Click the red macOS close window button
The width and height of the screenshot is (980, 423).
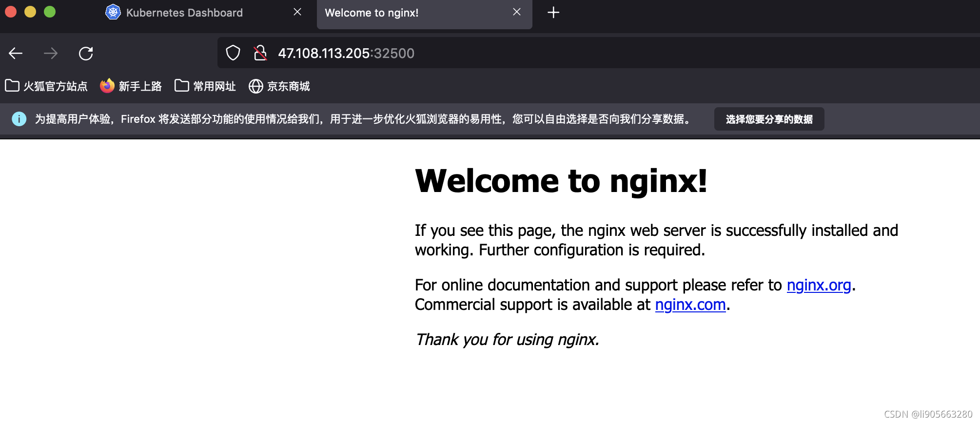(11, 12)
